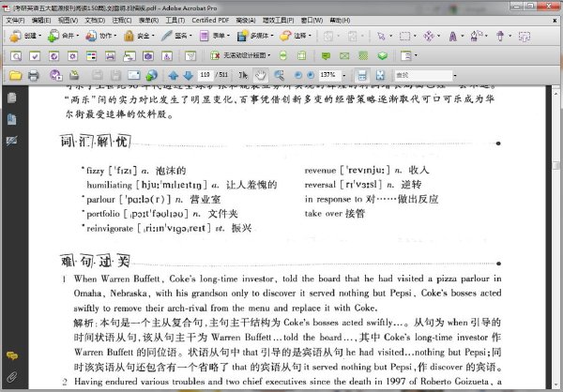Image resolution: width=563 pixels, height=392 pixels.
Task: Click the word 'portfolio' in the vocabulary list
Action: point(103,214)
